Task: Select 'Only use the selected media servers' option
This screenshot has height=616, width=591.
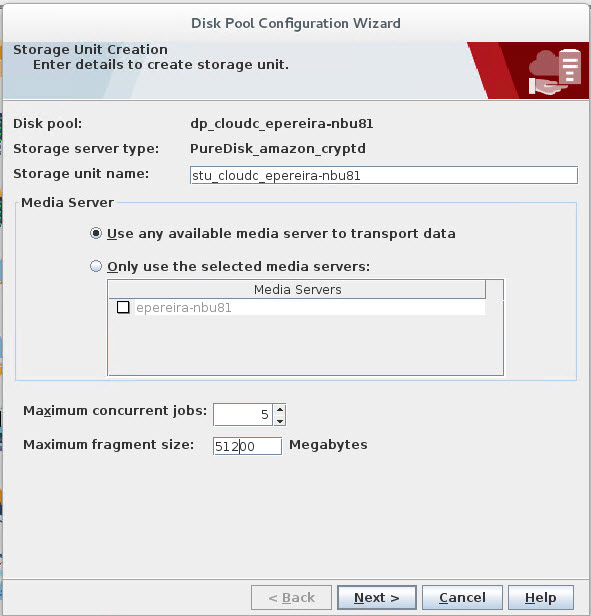Action: pyautogui.click(x=96, y=266)
